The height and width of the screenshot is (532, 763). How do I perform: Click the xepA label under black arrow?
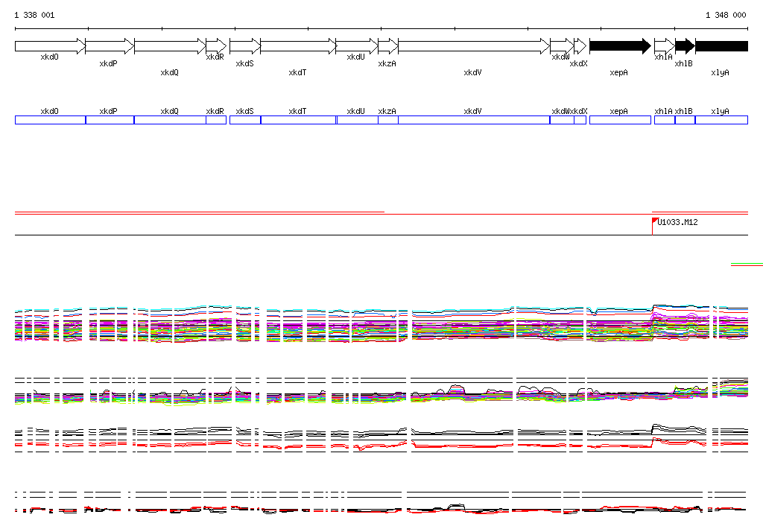coord(618,72)
